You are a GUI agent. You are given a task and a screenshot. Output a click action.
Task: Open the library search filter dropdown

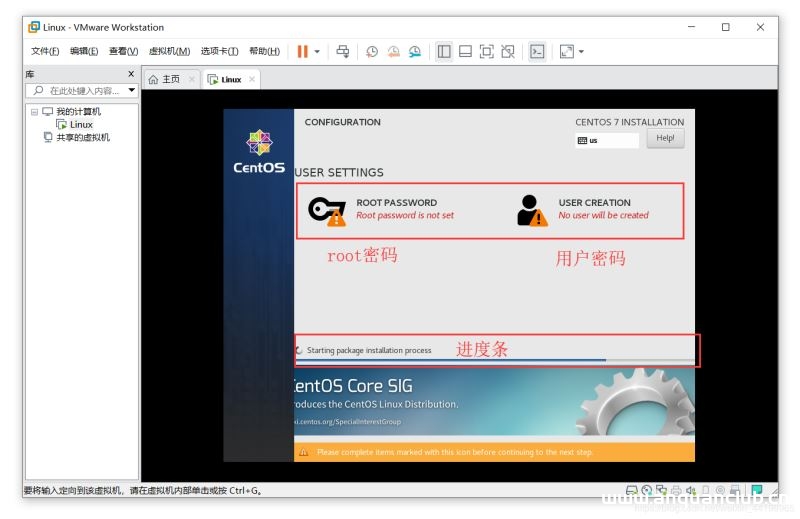point(131,91)
